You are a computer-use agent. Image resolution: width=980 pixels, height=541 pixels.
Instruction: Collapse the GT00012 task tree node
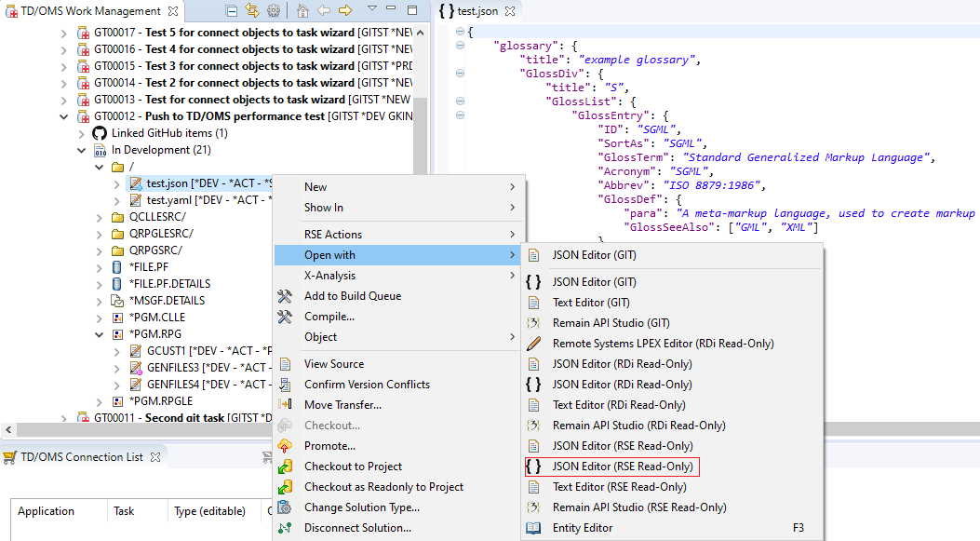tap(64, 116)
